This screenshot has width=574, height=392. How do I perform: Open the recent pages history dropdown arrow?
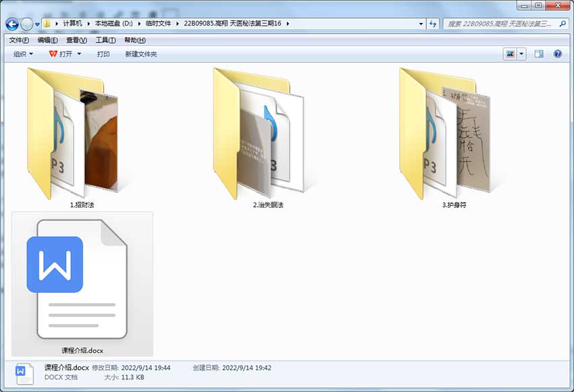click(37, 24)
